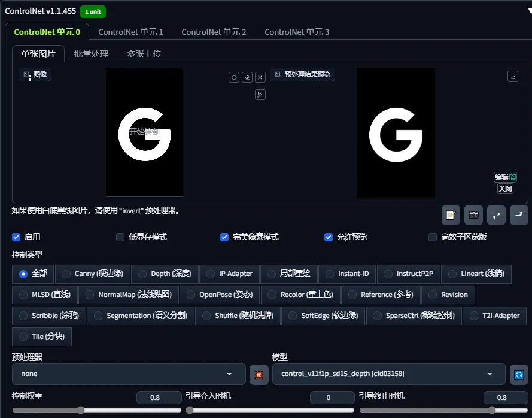
Task: Open the brush tool below the X icon
Action: click(x=260, y=95)
